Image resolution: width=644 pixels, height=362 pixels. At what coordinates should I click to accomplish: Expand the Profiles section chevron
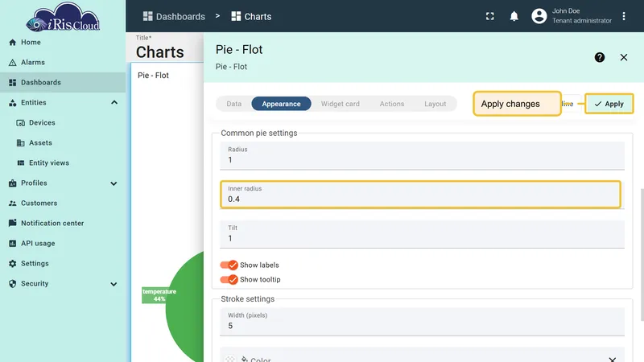pos(114,183)
